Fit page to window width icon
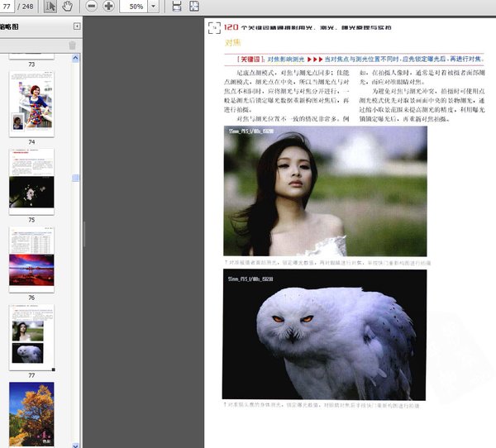Viewport: 496px width, 448px height. coord(177,7)
